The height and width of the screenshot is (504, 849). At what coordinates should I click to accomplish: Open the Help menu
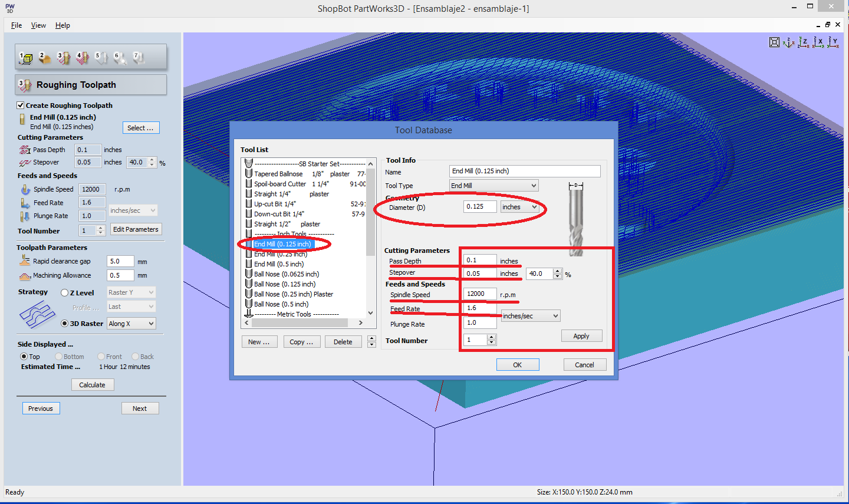tap(62, 25)
